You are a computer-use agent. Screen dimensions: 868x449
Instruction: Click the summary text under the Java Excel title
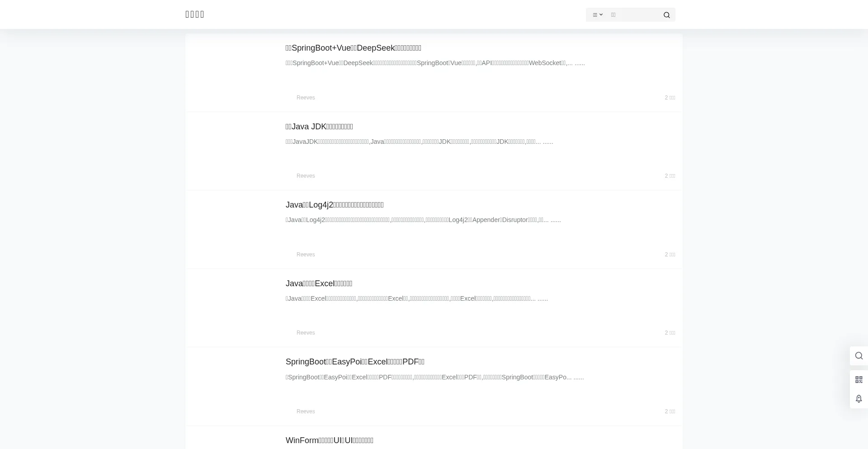pyautogui.click(x=417, y=298)
